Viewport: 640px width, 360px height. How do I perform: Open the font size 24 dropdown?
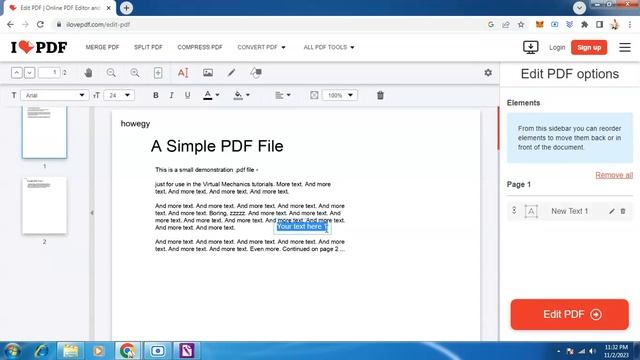[x=119, y=95]
